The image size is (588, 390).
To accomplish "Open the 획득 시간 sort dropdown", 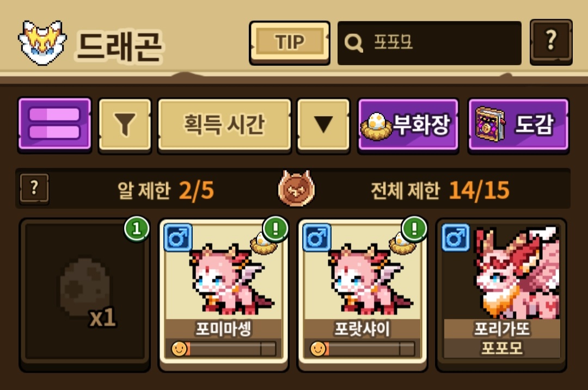I will (x=224, y=125).
